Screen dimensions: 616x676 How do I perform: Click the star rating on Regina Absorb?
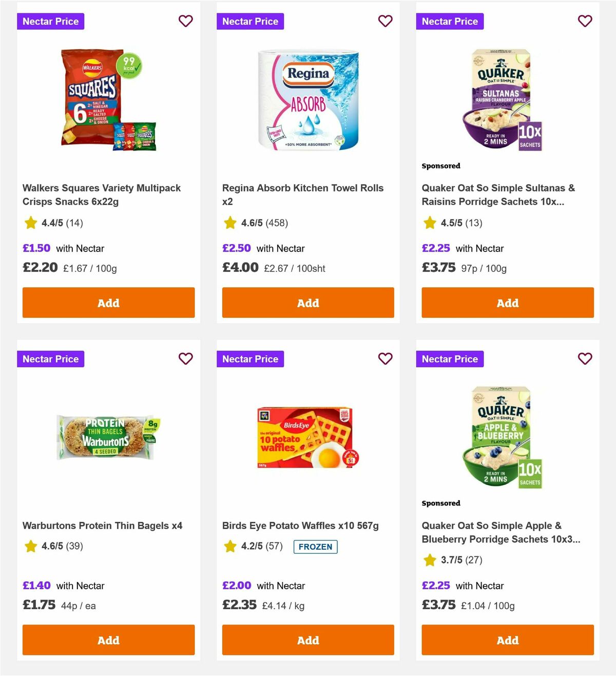click(x=229, y=222)
